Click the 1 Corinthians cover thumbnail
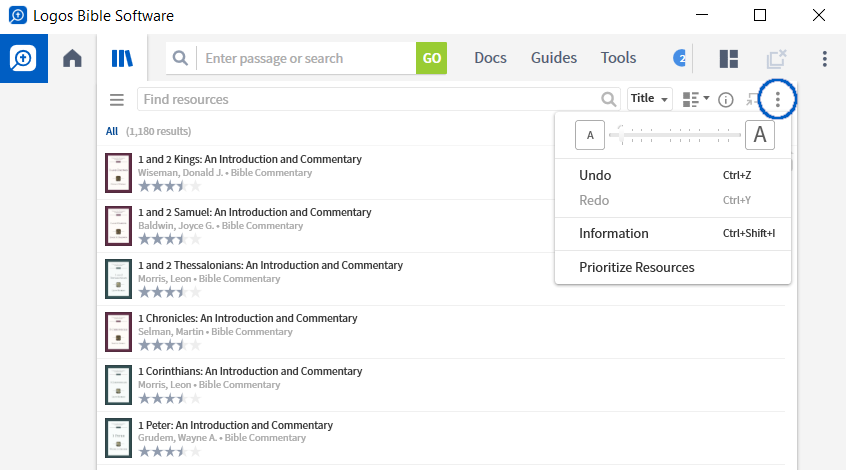Image resolution: width=846 pixels, height=470 pixels. click(118, 385)
